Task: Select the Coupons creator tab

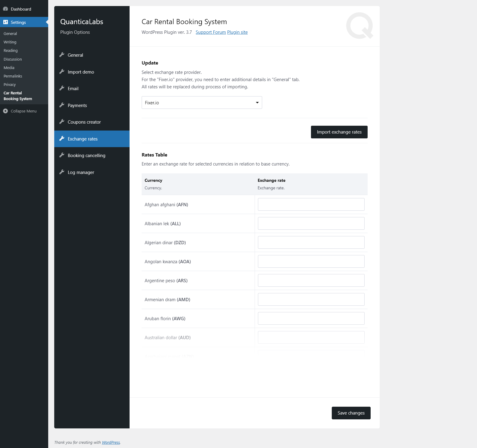Action: (x=92, y=122)
